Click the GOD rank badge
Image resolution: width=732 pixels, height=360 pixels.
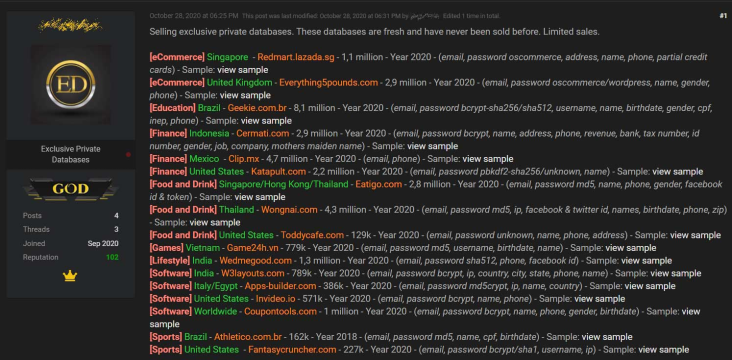pos(70,189)
